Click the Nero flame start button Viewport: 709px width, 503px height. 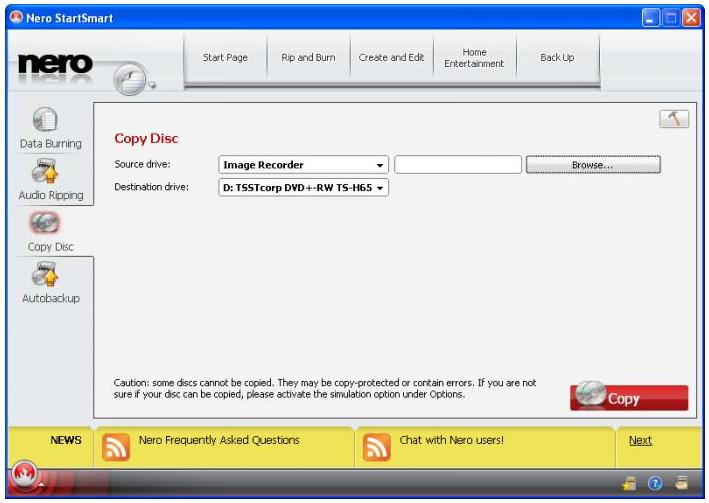(25, 475)
